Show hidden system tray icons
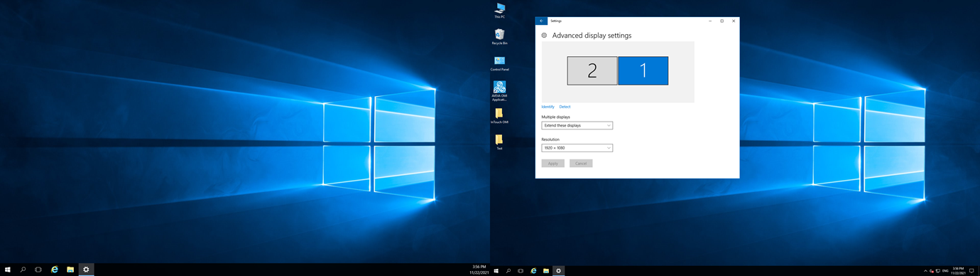The width and height of the screenshot is (980, 276). pos(925,271)
